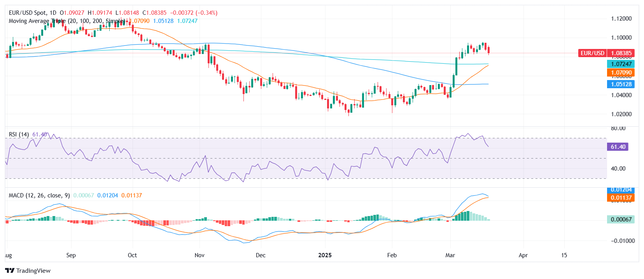Open the Moving Average Triple indicator legend
Viewport: 644px width, 279px height.
(x=66, y=21)
